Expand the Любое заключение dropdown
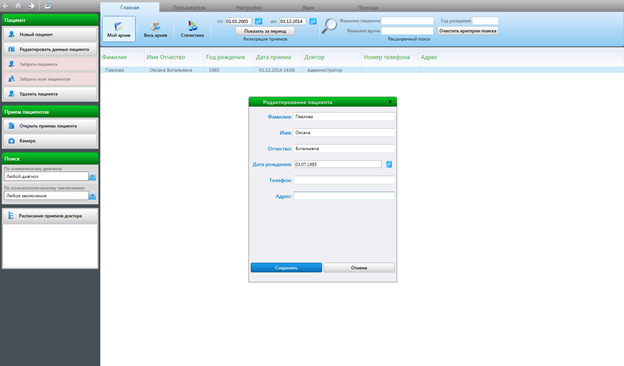624x366 pixels. point(92,196)
